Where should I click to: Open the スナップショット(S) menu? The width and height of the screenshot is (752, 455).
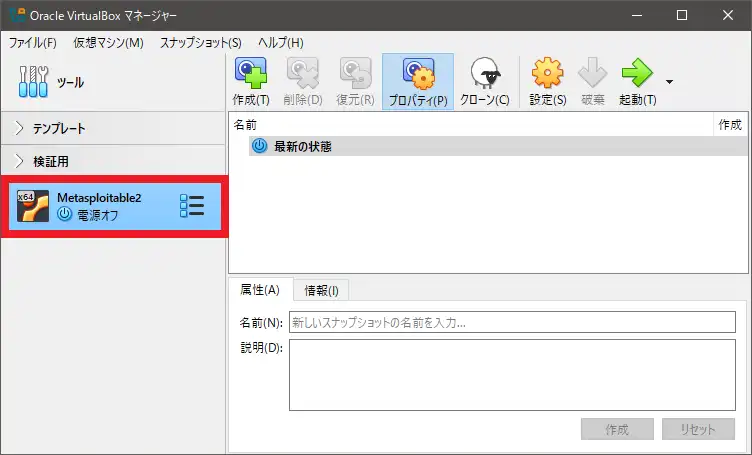(200, 43)
